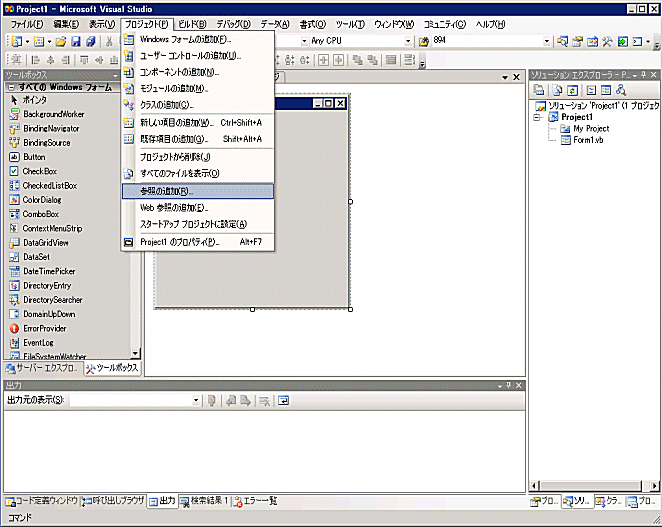662x527 pixels.
Task: Collapse the Project1 node in Solution Explorer
Action: tap(538, 116)
